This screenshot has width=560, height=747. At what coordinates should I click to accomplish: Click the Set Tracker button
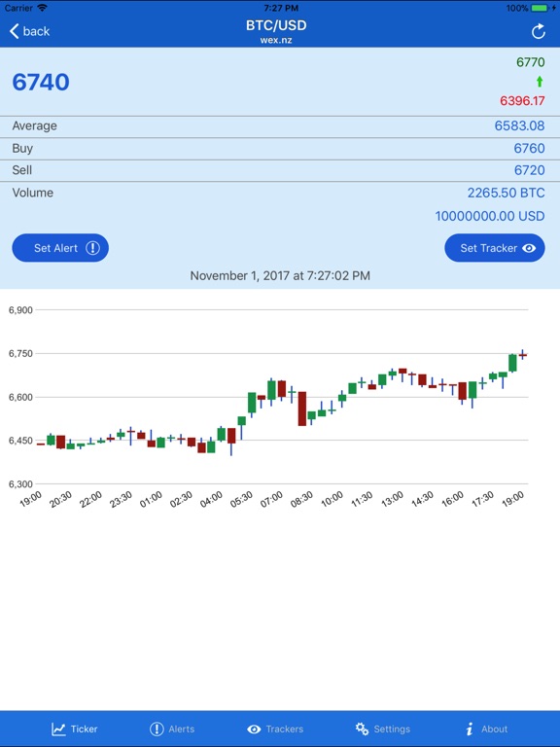pyautogui.click(x=494, y=248)
